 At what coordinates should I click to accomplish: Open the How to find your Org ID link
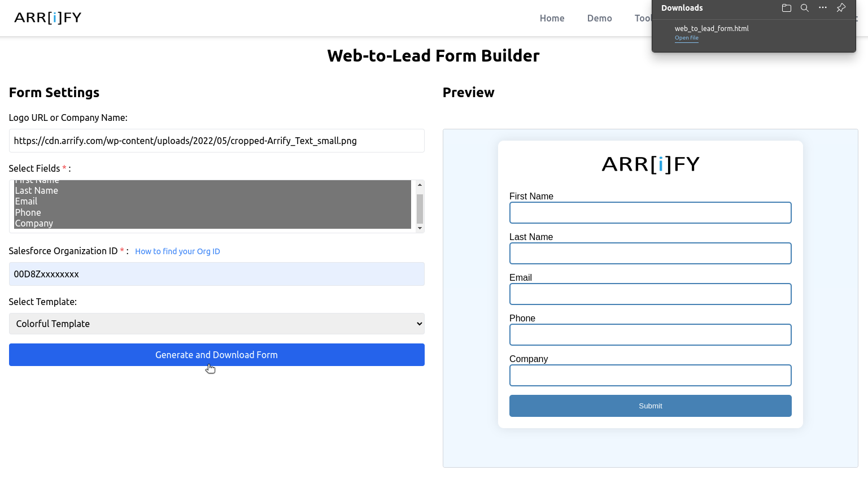[x=177, y=251]
